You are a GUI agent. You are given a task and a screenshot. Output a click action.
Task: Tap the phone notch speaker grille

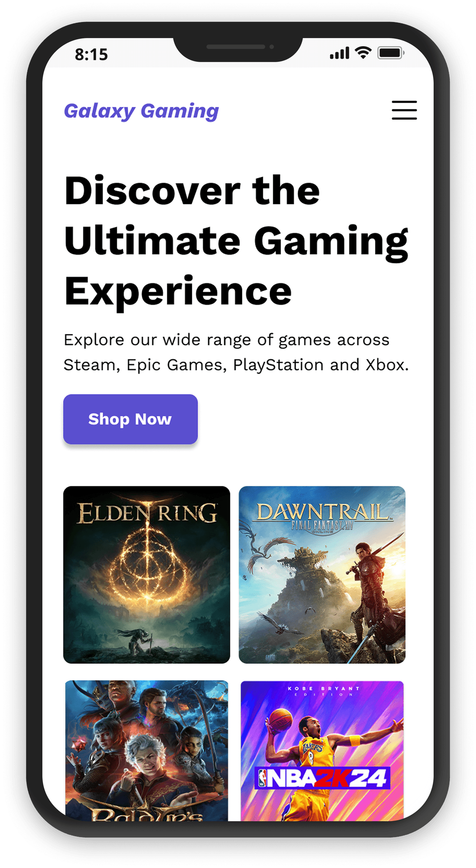tap(235, 47)
